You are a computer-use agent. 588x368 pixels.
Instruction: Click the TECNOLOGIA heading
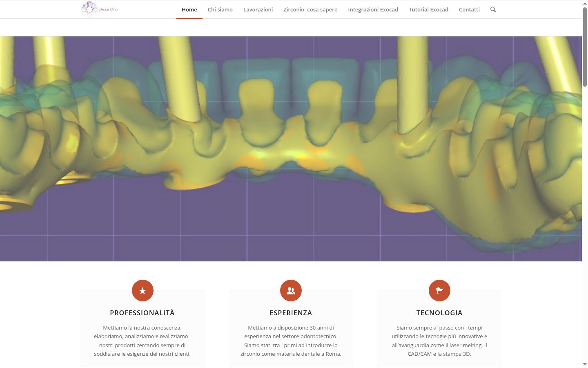tap(439, 313)
